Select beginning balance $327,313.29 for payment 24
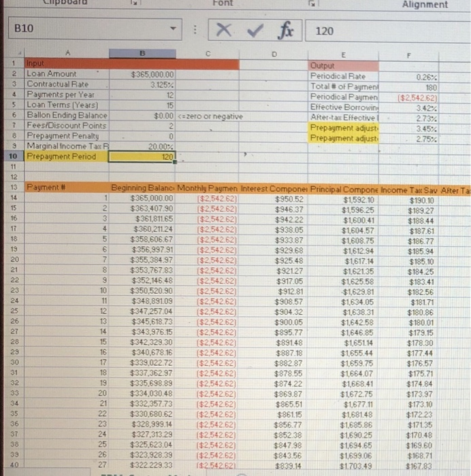 (x=142, y=435)
